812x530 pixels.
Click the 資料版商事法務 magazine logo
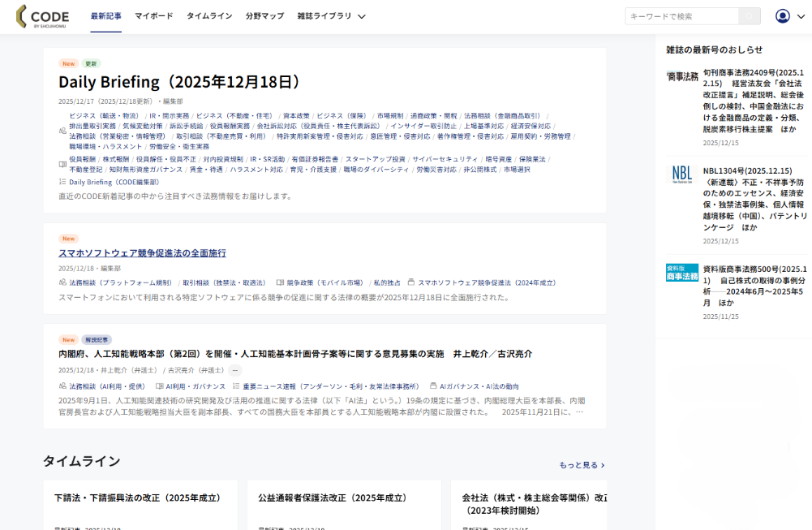682,273
